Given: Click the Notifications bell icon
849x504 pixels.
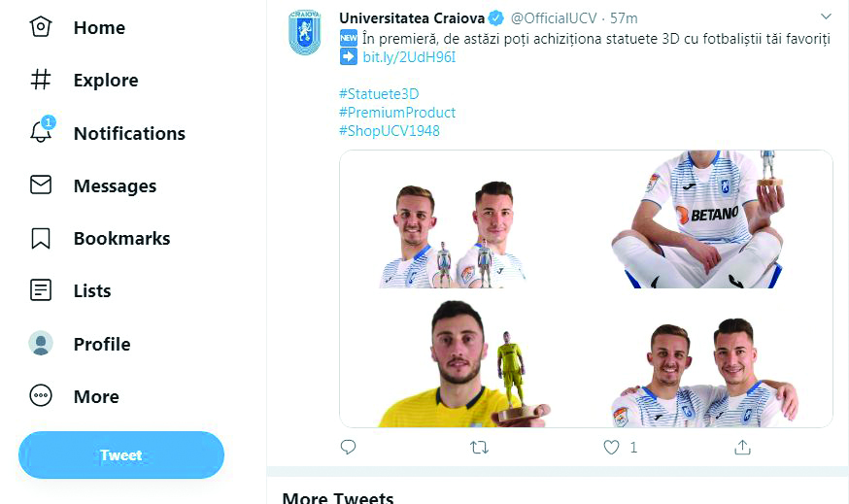Looking at the screenshot, I should pos(41,133).
